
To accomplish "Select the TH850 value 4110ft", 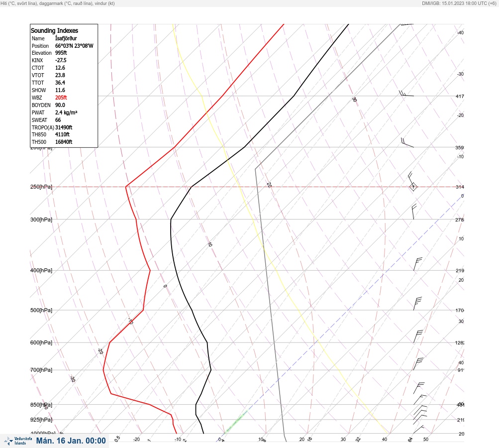I will point(62,134).
